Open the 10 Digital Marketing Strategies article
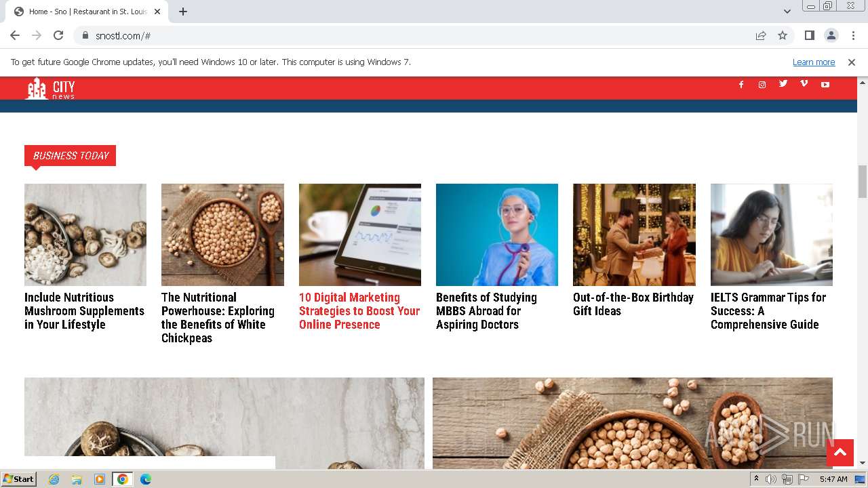The height and width of the screenshot is (488, 868). 359,311
